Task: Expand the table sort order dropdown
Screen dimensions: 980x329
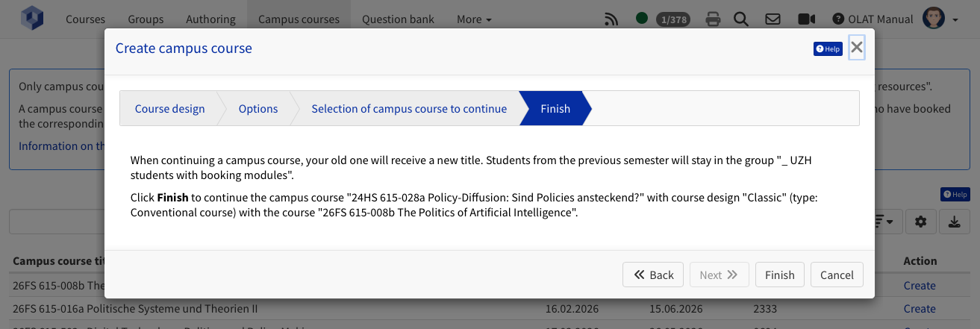Action: pyautogui.click(x=887, y=222)
